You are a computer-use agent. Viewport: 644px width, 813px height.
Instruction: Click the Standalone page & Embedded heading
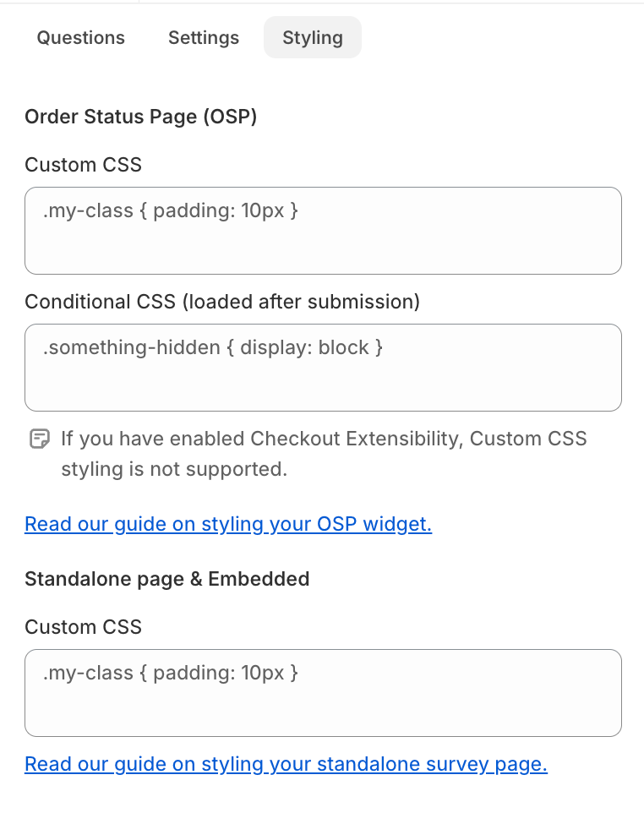[167, 579]
